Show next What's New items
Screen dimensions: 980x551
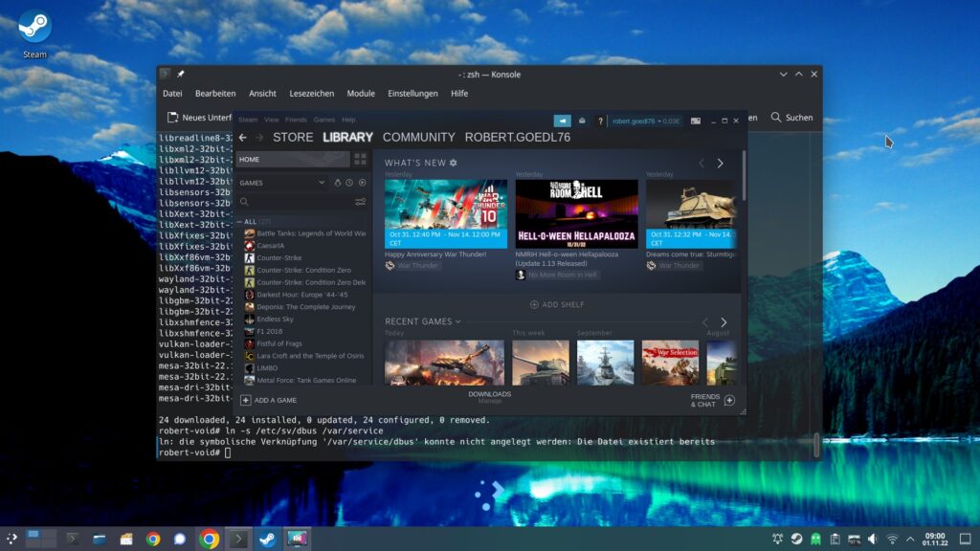tap(720, 163)
